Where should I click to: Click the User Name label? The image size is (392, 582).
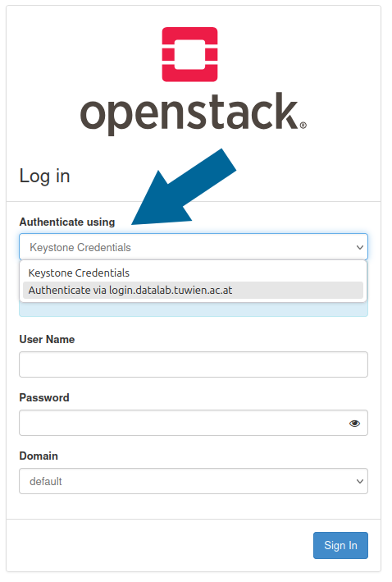[x=47, y=339]
